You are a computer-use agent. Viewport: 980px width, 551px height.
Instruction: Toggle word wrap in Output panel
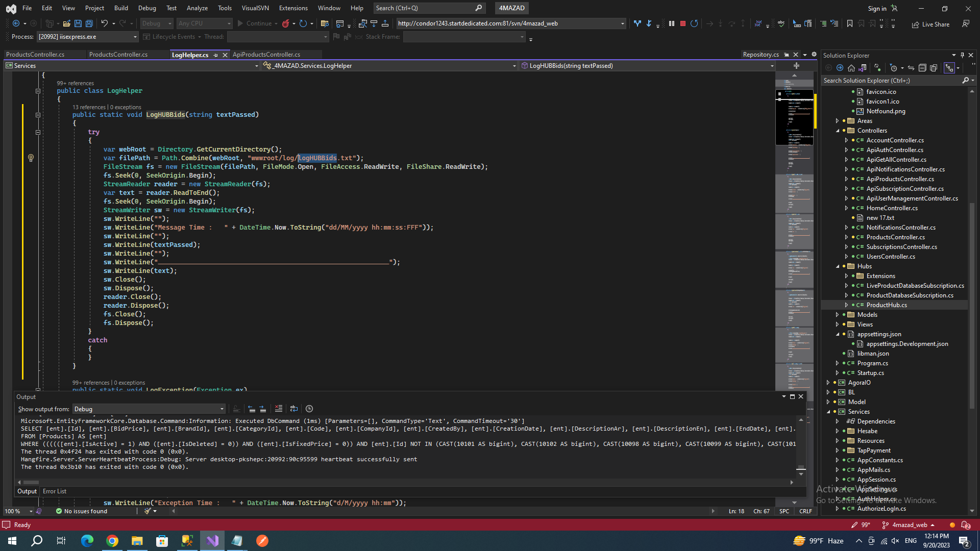click(294, 409)
